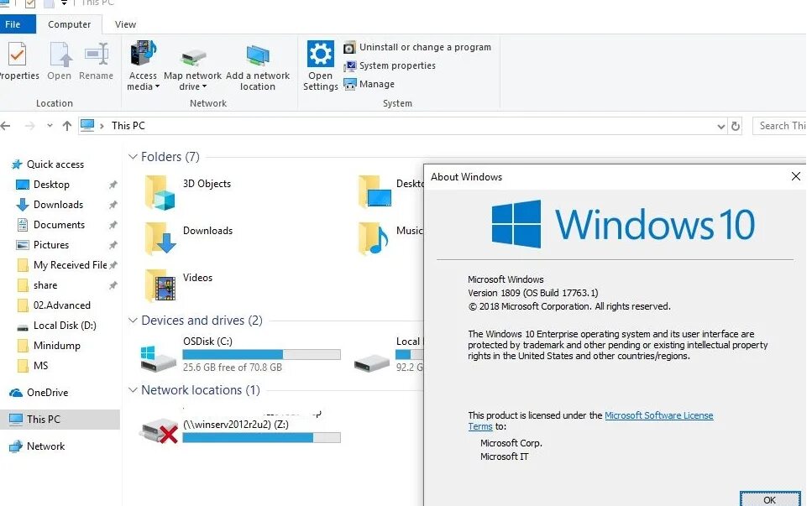The width and height of the screenshot is (812, 506).
Task: Click the pin icon beside Pictures
Action: (x=113, y=245)
